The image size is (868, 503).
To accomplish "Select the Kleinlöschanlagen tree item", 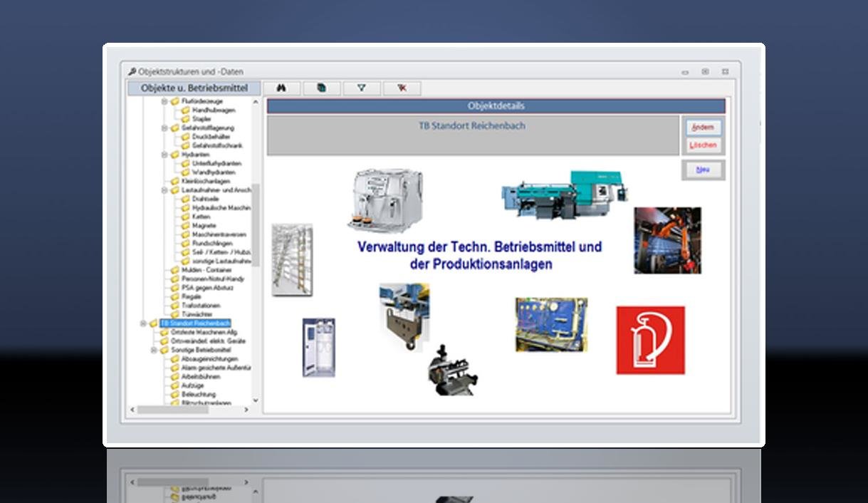I will point(206,181).
